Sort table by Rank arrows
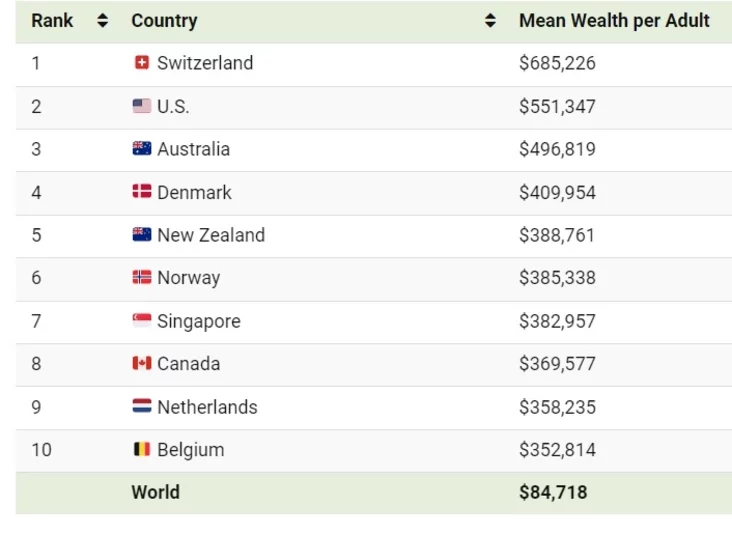The image size is (732, 534). pyautogui.click(x=102, y=21)
